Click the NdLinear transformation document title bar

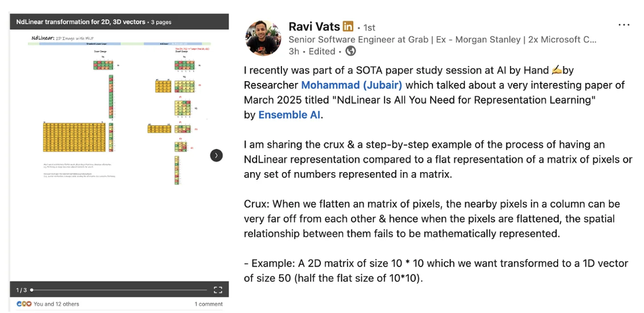pos(119,22)
